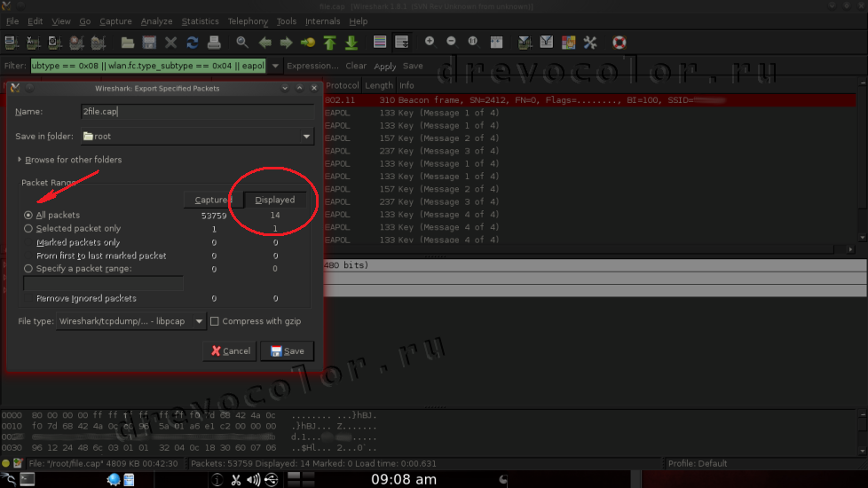The image size is (868, 488).
Task: Click Cancel button in export dialog
Action: 230,350
